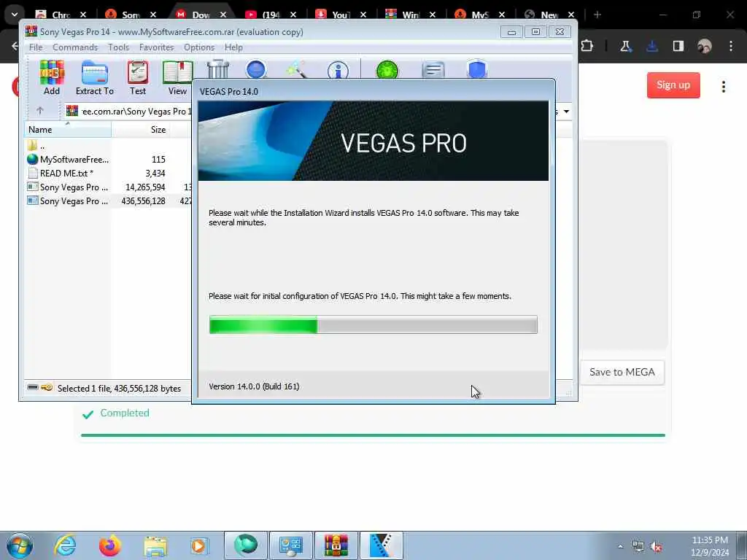Click the Delete trash can icon in WinRAR
This screenshot has width=747, height=560.
tap(218, 69)
